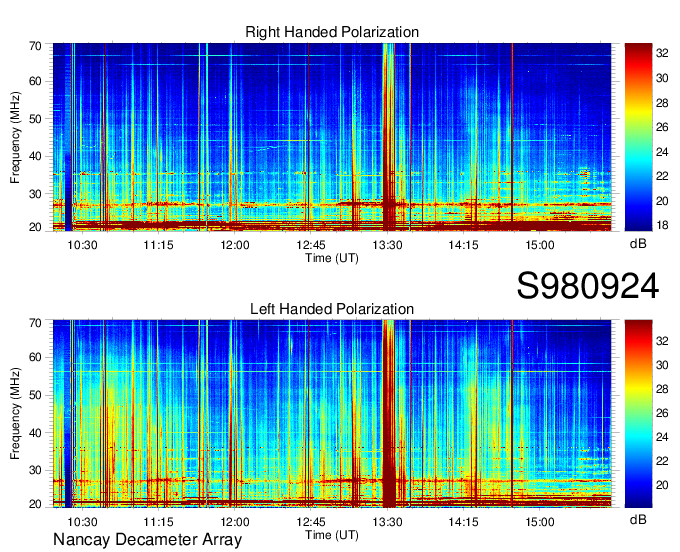Click the 50 MHz tick of Right Handed plot
This screenshot has height=552, width=680.
click(35, 119)
